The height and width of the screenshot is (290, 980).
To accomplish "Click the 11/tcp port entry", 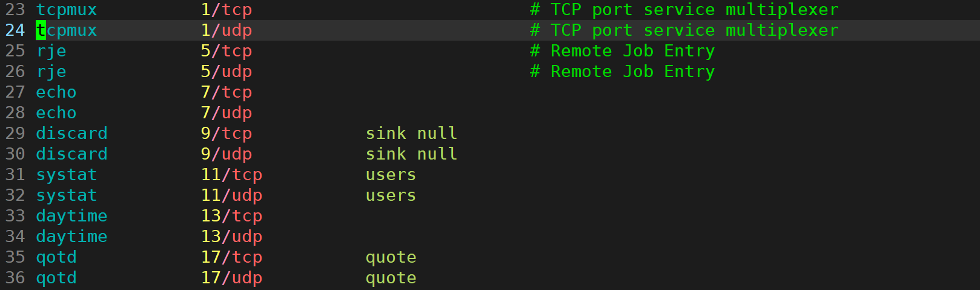I will point(232,175).
